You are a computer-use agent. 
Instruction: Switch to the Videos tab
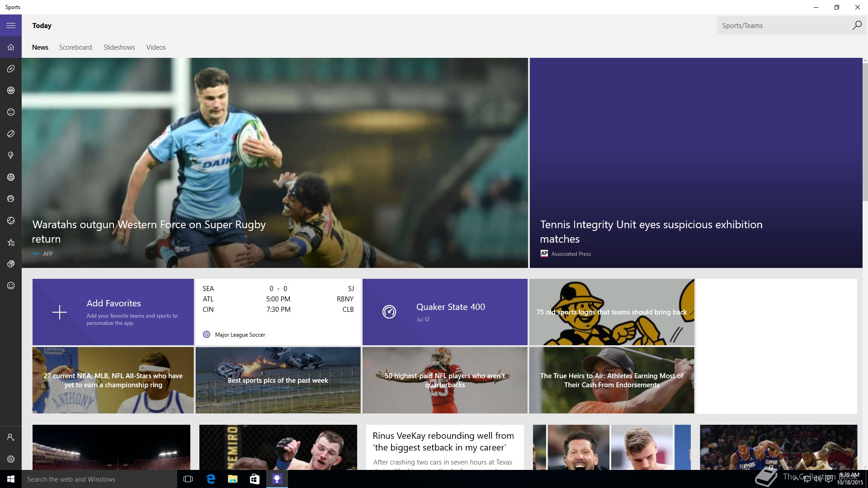[156, 47]
